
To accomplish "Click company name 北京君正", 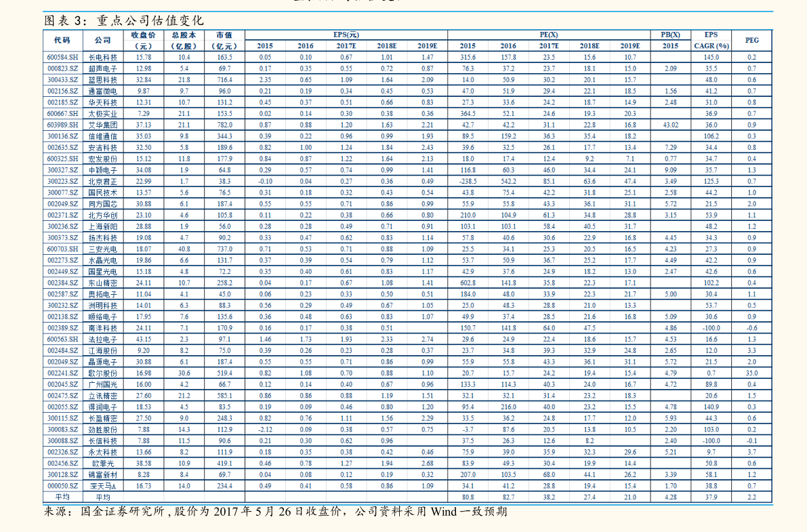I will point(102,181).
